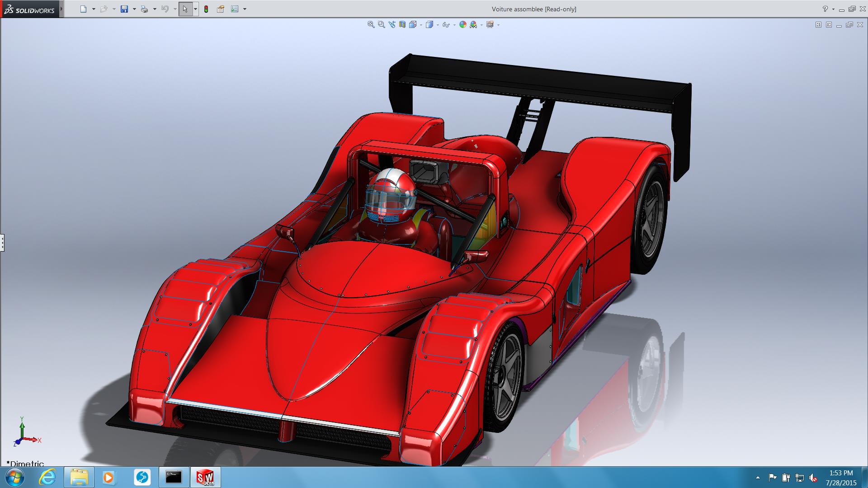
Task: Click the Rebuild traffic light icon
Action: click(206, 9)
